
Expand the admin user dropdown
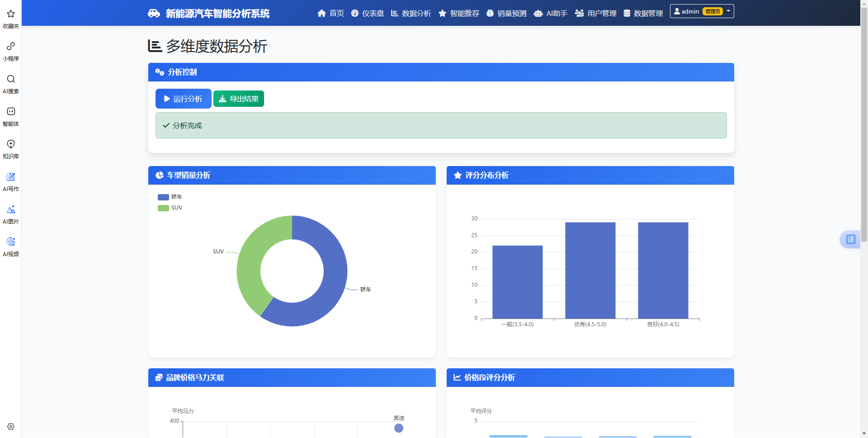702,11
